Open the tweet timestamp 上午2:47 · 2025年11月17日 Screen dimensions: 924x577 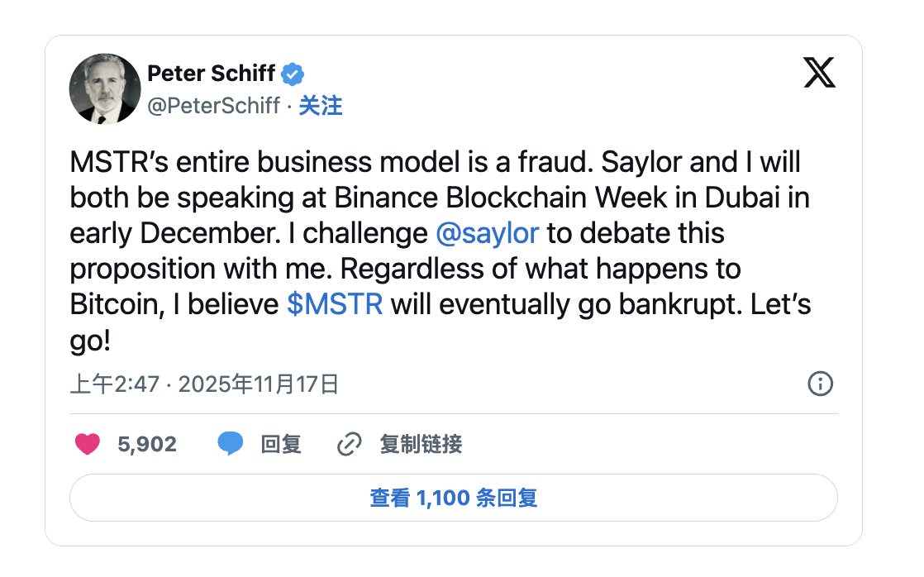(x=204, y=384)
